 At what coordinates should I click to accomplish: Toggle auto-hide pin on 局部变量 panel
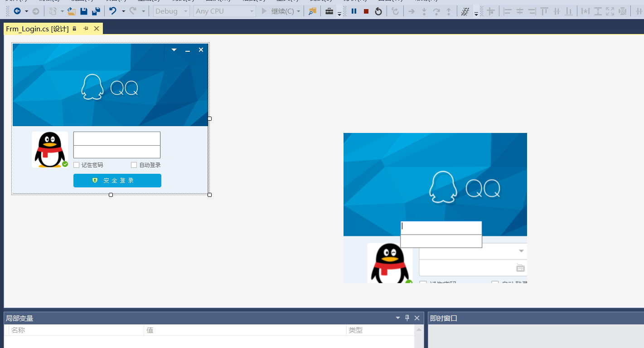coord(407,318)
